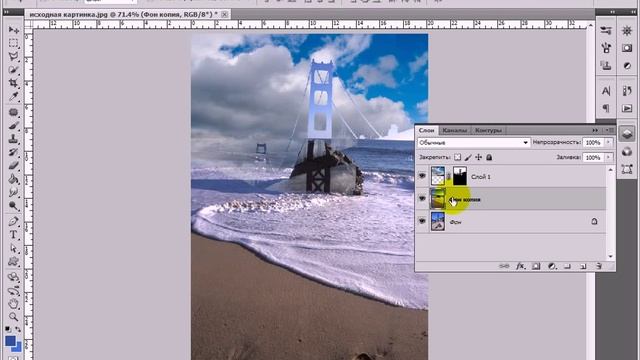Open the Paths panel dock icon
This screenshot has width=640, height=360.
point(627,169)
